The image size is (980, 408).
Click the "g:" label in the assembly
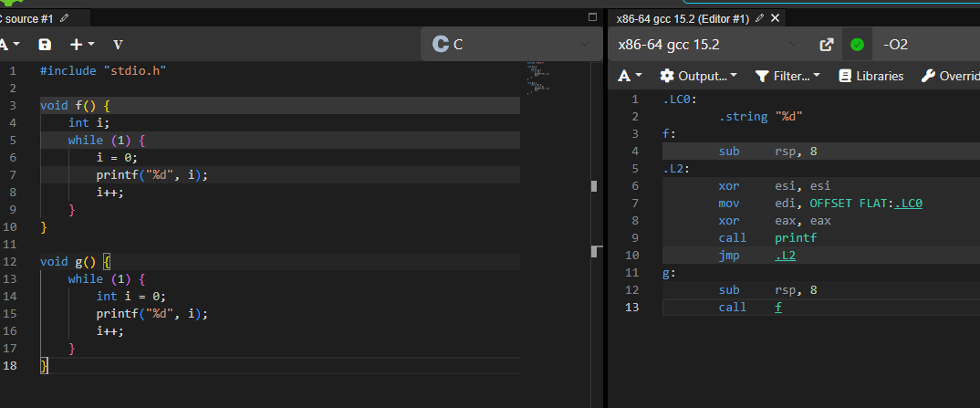tap(670, 272)
